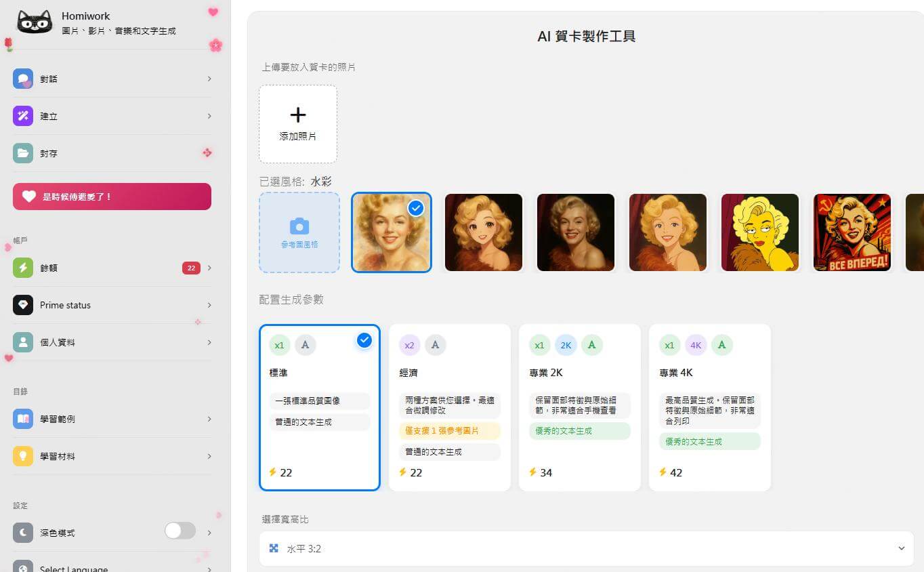Click the Prime status diamond icon
Screen dimensions: 924x572
tap(23, 306)
